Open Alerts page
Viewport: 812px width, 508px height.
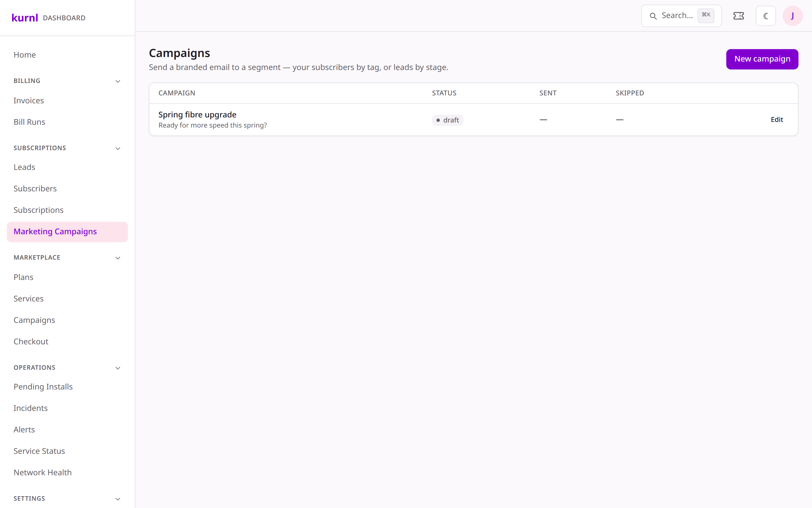click(67, 430)
